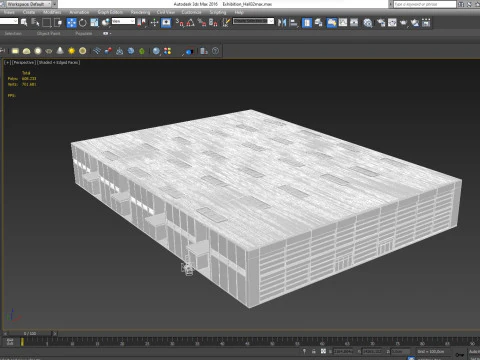
Task: Open the Render Setup dialog
Action: coord(381,23)
